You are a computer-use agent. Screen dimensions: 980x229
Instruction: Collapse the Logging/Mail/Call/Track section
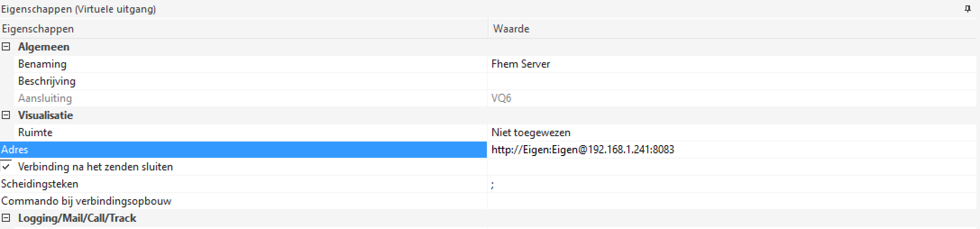(6, 218)
